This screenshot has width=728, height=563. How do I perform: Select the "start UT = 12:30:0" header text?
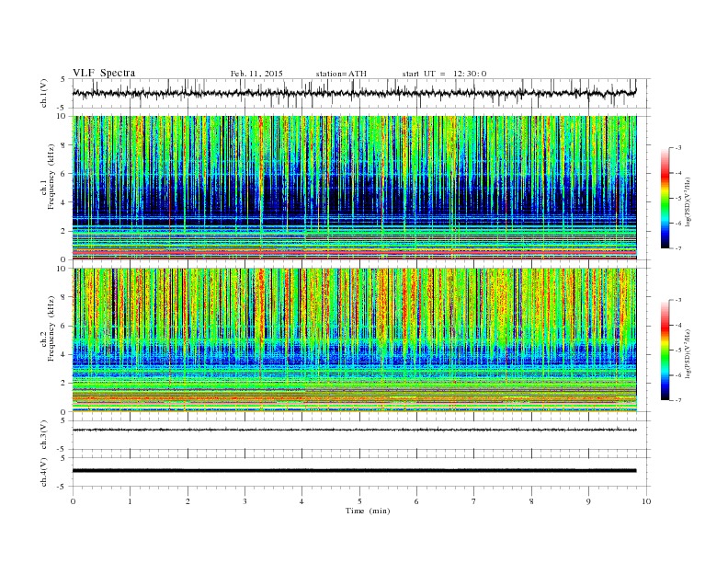[x=444, y=74]
